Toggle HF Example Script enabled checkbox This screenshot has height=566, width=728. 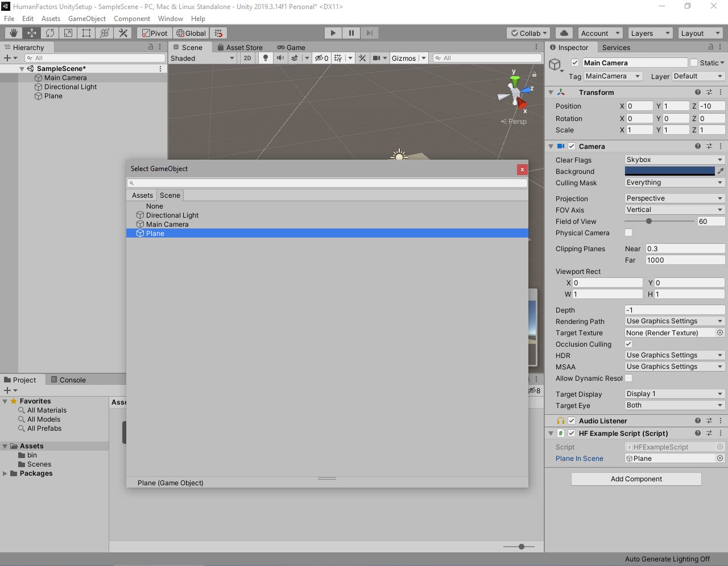pos(572,433)
